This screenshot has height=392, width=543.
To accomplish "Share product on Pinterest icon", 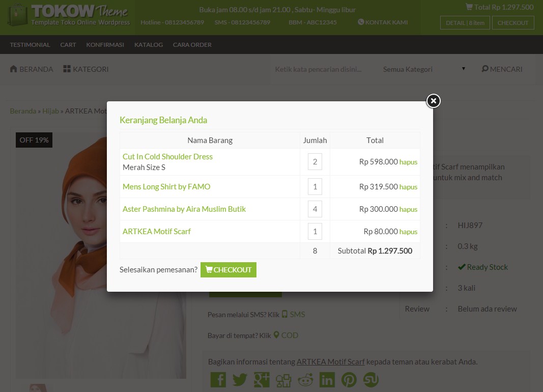I will coord(349,380).
